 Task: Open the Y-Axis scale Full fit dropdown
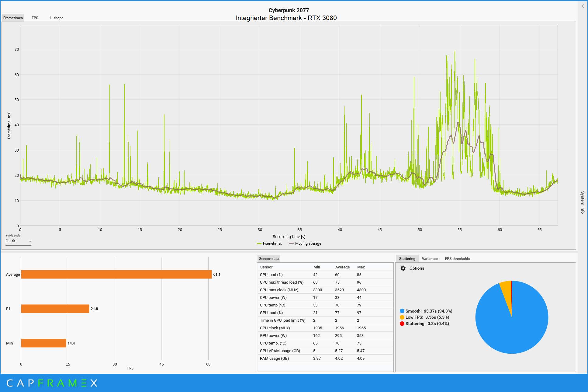point(18,241)
